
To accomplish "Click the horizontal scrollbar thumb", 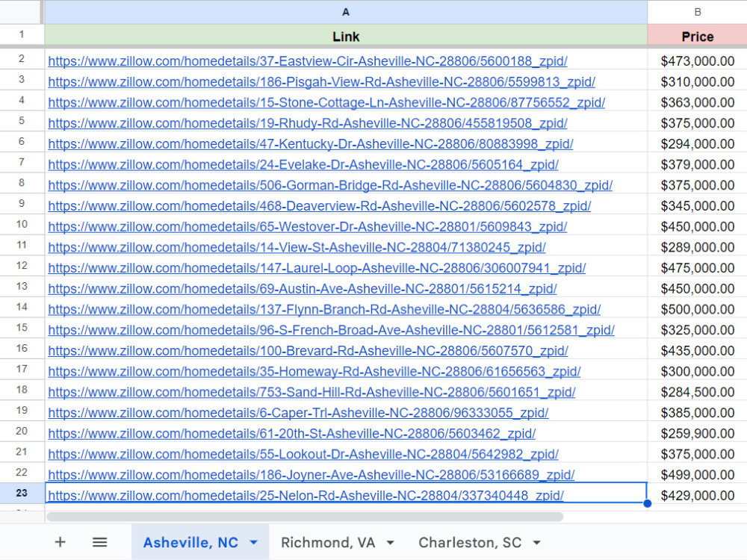I will click(305, 517).
